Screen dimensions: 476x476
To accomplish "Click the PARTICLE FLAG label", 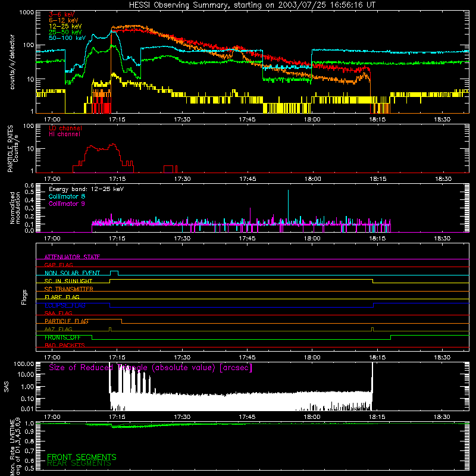I will click(x=67, y=321).
